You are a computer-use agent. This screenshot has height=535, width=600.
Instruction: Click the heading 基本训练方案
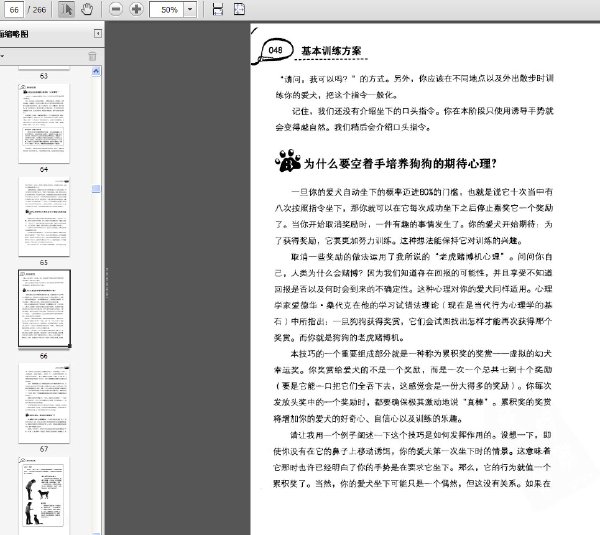[331, 51]
